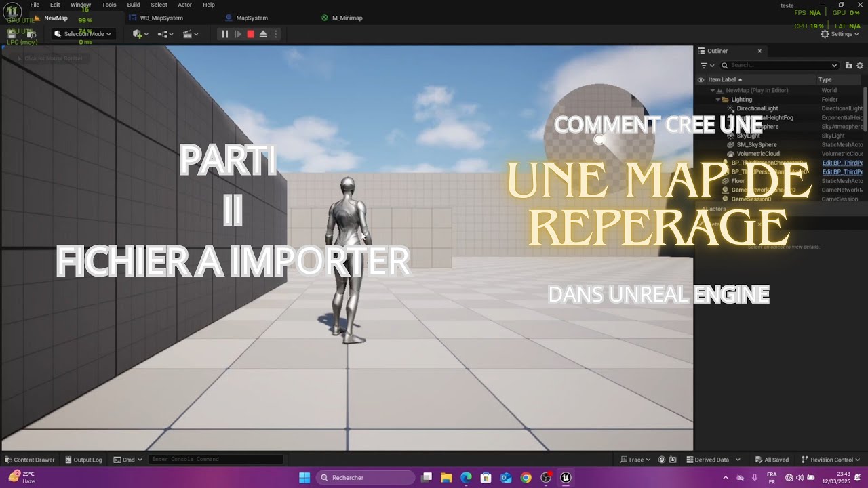Collapse the NewMap world tree node

pos(713,90)
